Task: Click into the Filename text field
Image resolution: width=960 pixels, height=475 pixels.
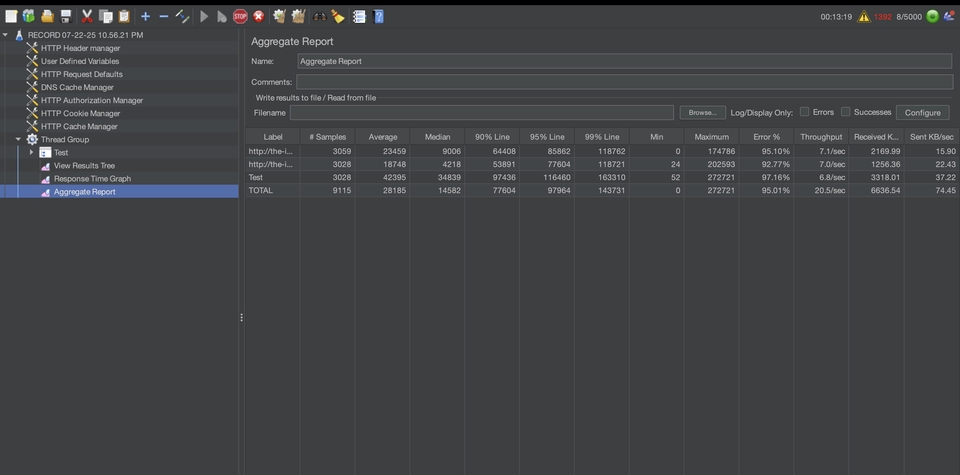Action: click(482, 113)
